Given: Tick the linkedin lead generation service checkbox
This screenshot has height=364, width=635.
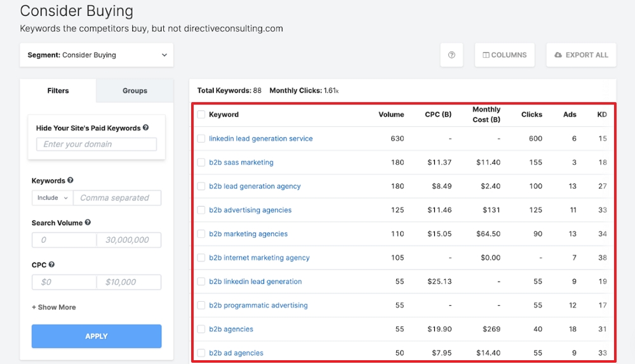Looking at the screenshot, I should click(201, 138).
